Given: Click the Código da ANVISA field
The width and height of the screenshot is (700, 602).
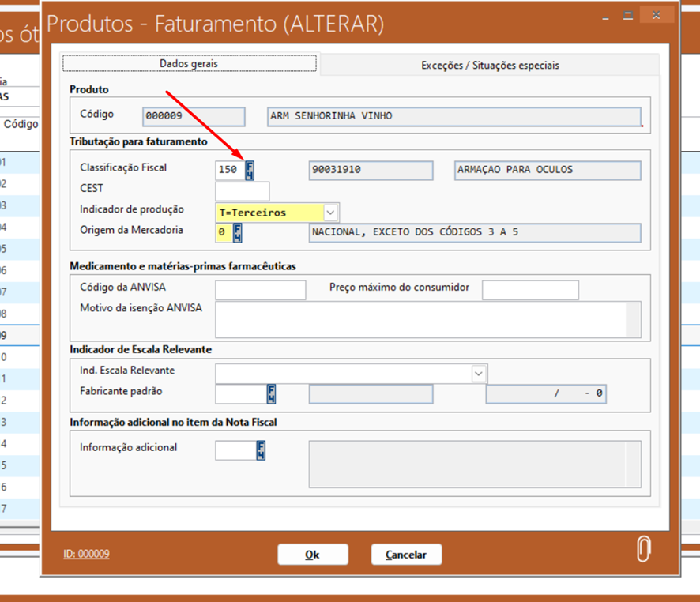Looking at the screenshot, I should pyautogui.click(x=260, y=290).
